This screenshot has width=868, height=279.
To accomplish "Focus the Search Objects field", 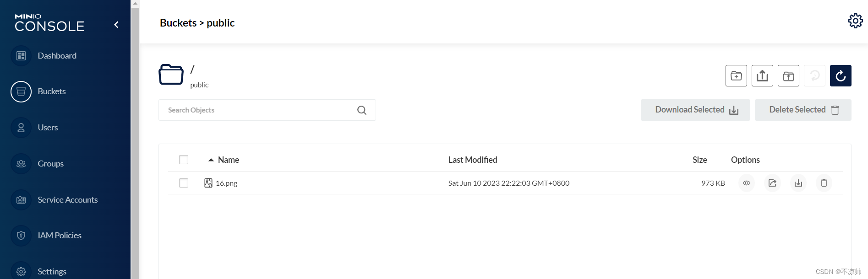I will 267,110.
